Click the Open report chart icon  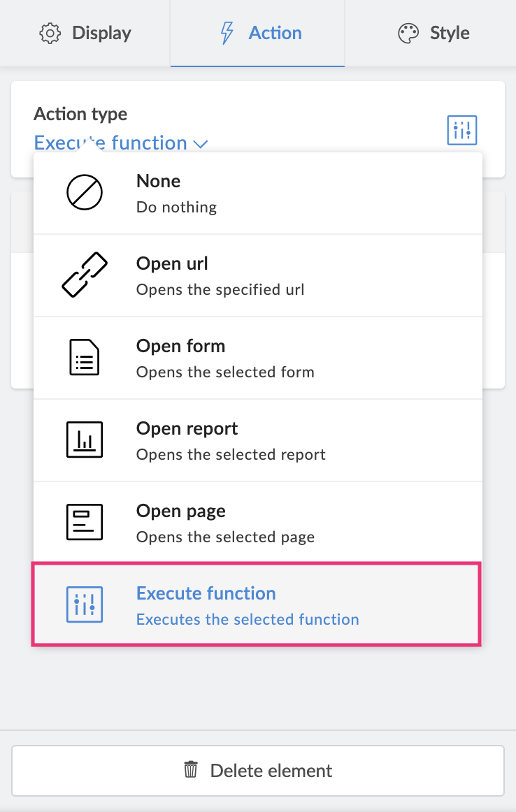coord(85,440)
